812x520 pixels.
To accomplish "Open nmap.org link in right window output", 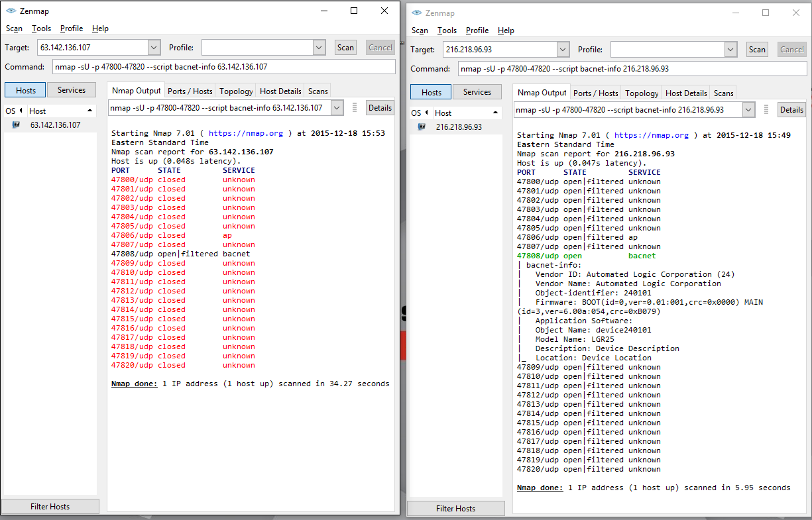I will tap(652, 135).
